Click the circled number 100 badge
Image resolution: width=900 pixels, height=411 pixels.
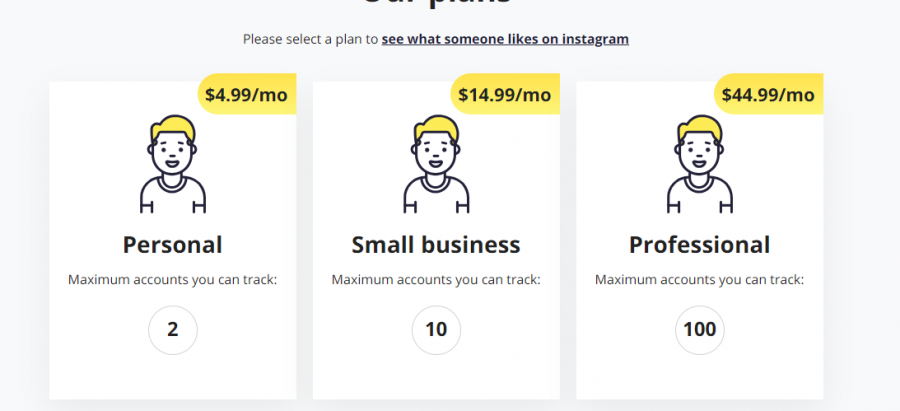click(x=700, y=330)
